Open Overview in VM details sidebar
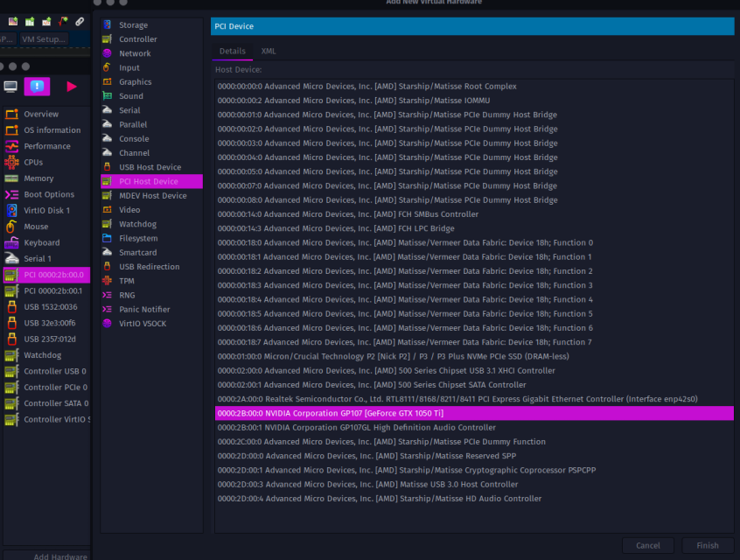Screen dimensions: 740x560 [46, 114]
